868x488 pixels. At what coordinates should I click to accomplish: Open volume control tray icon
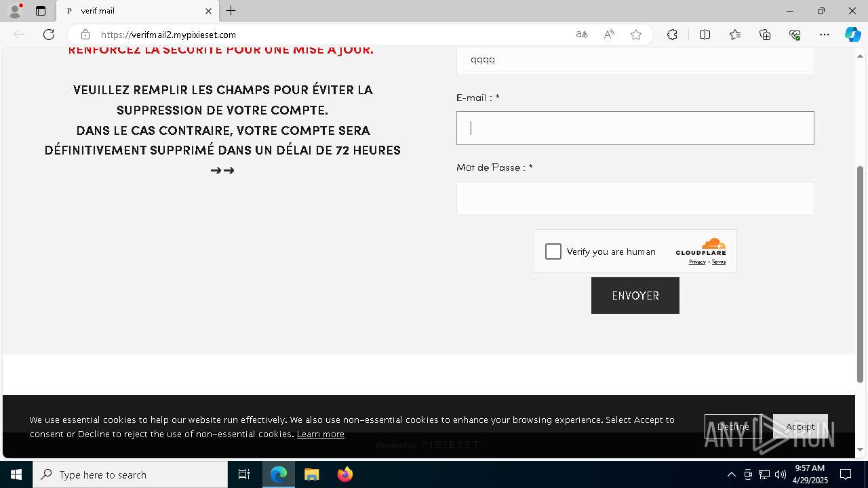[781, 474]
